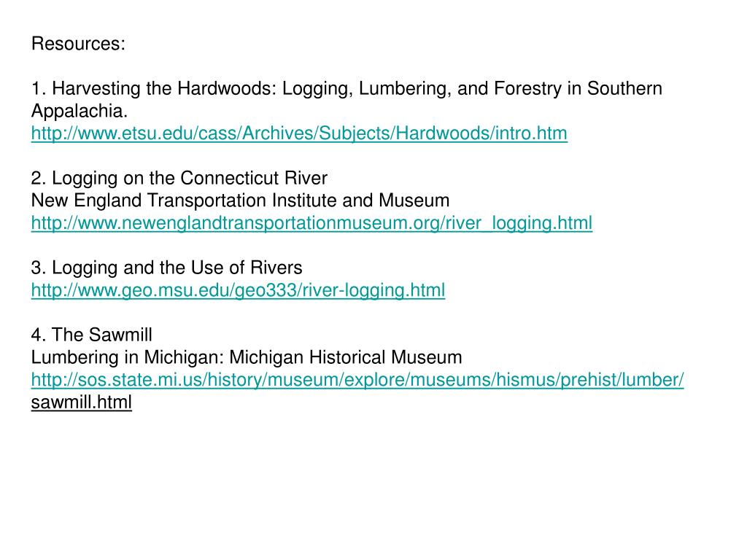Click the Resources: heading text

coord(78,44)
